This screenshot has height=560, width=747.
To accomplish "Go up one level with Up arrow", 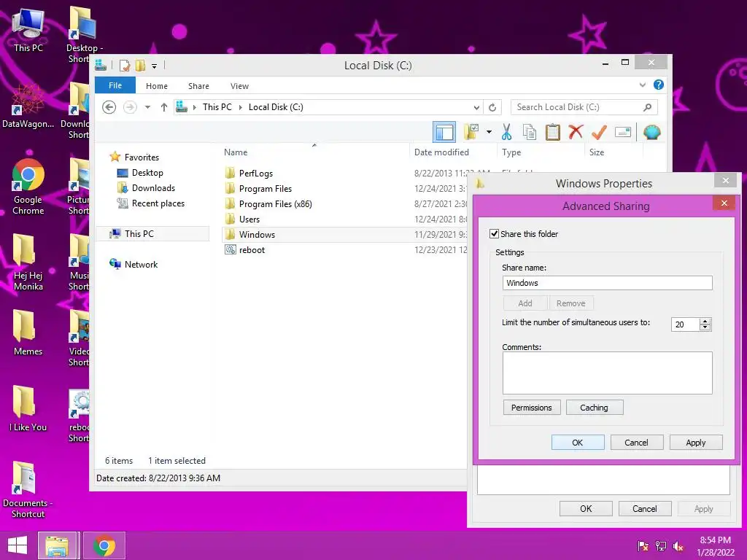I will point(164,107).
